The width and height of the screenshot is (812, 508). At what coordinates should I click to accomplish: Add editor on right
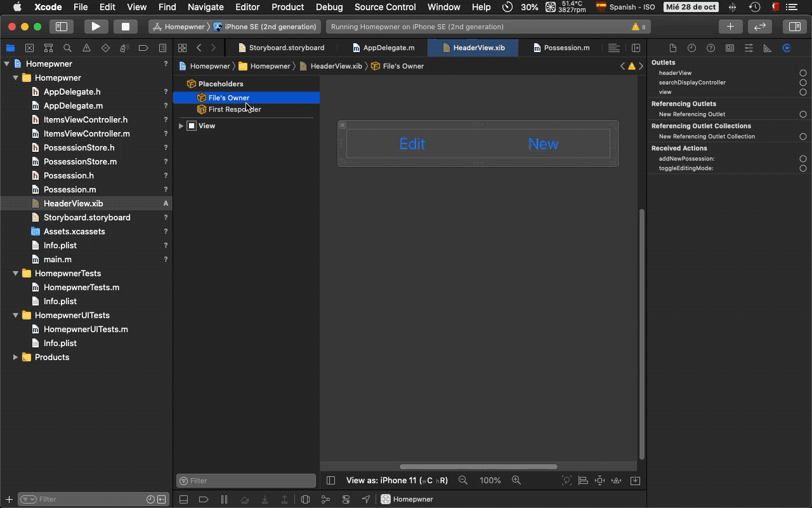coord(636,48)
